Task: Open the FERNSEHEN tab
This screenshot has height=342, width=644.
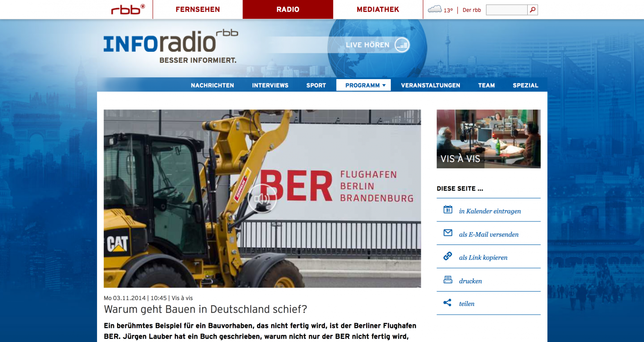Action: click(198, 9)
